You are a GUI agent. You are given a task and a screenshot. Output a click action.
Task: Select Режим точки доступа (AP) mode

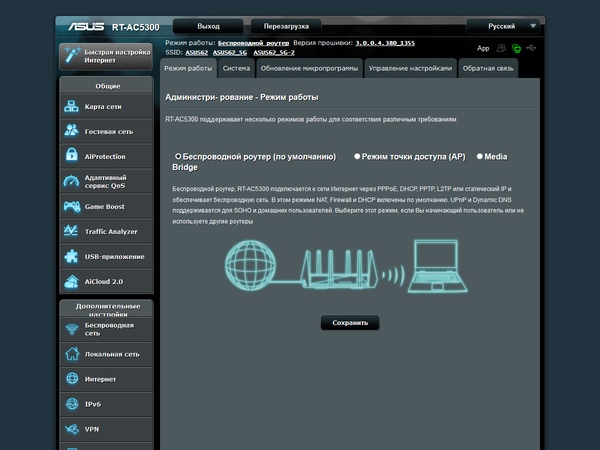pyautogui.click(x=357, y=156)
